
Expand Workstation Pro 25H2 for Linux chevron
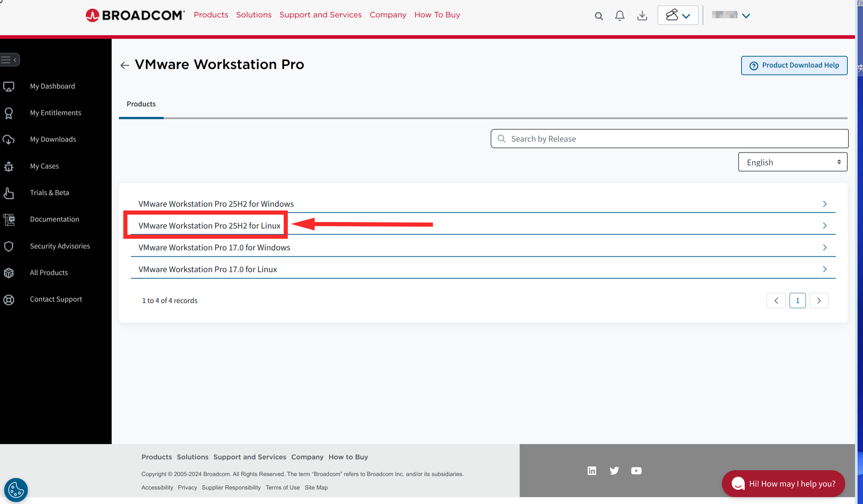824,226
